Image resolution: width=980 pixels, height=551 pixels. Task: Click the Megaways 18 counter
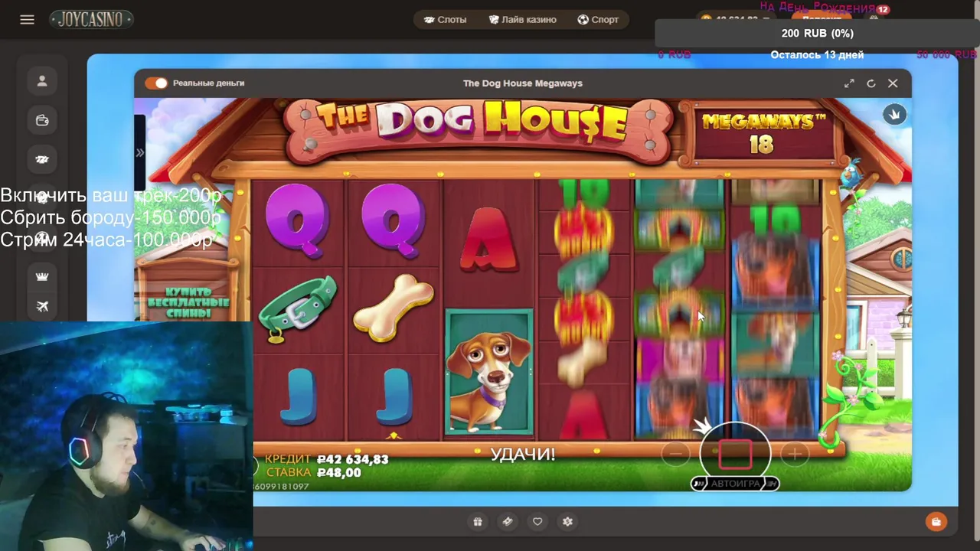(x=762, y=134)
